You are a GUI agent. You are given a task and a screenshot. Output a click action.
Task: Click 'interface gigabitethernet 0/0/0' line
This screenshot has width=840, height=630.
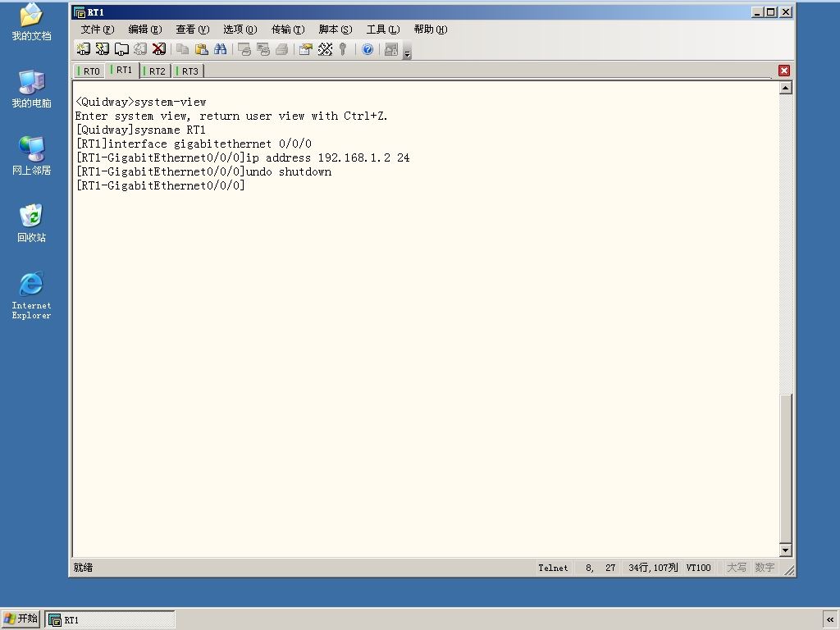194,144
